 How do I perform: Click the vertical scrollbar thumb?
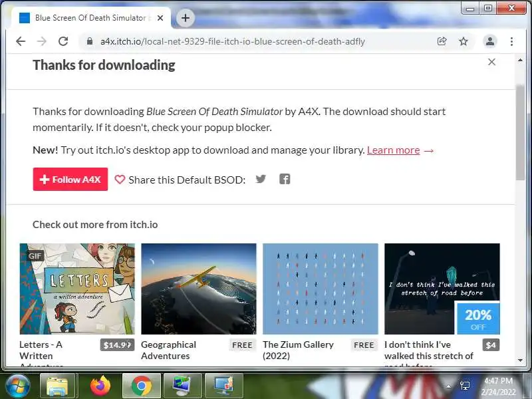tap(520, 132)
